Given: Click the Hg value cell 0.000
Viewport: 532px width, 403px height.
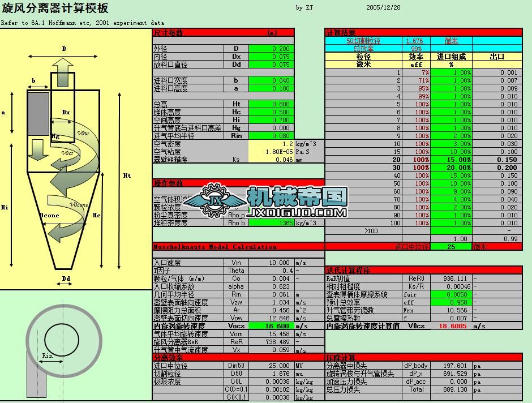Looking at the screenshot, I should tap(271, 128).
